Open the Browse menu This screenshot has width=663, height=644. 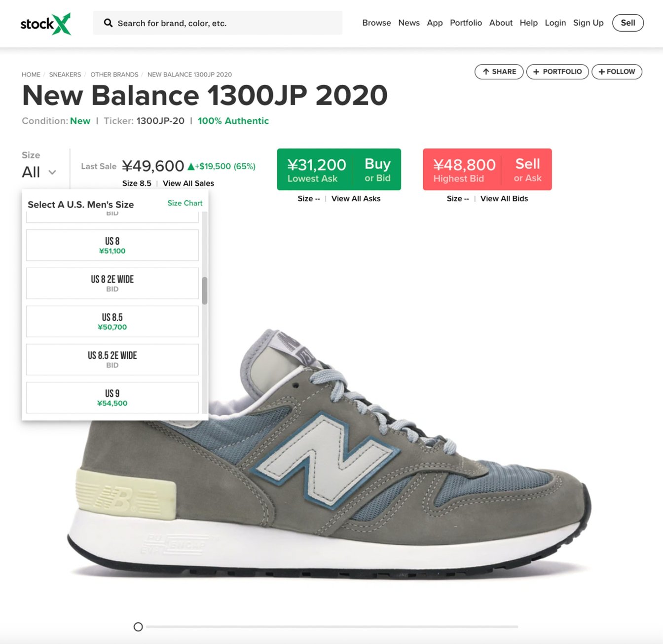point(376,23)
